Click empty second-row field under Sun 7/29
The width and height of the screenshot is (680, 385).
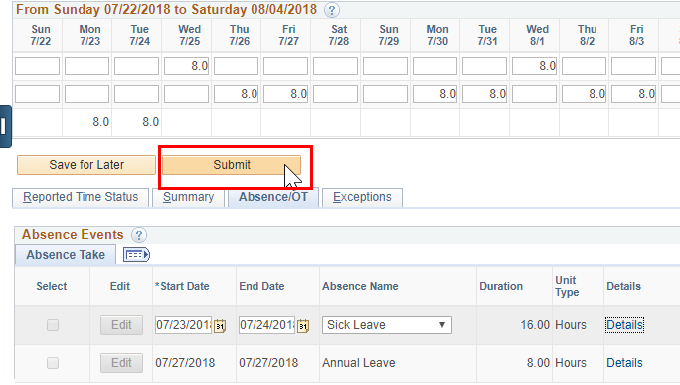(x=385, y=94)
